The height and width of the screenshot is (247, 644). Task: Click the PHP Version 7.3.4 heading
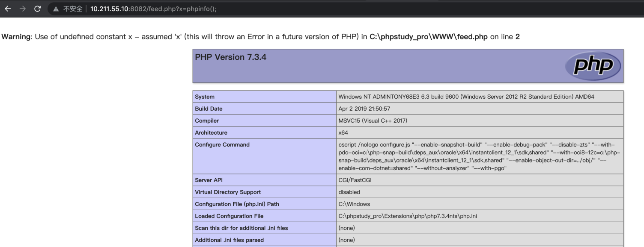coord(230,57)
